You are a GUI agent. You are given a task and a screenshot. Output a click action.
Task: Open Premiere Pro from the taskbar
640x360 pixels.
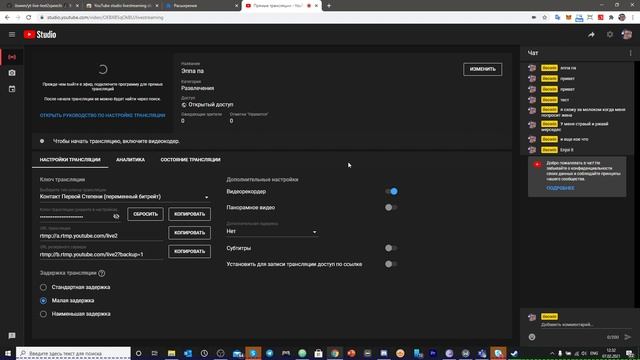[x=433, y=353]
